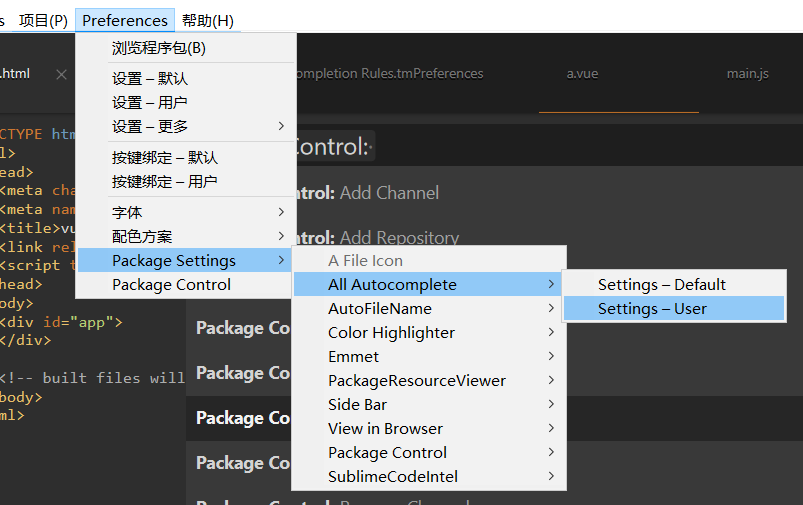This screenshot has width=803, height=505.
Task: Open 按键绑定 – 默认 key bindings
Action: [x=165, y=157]
